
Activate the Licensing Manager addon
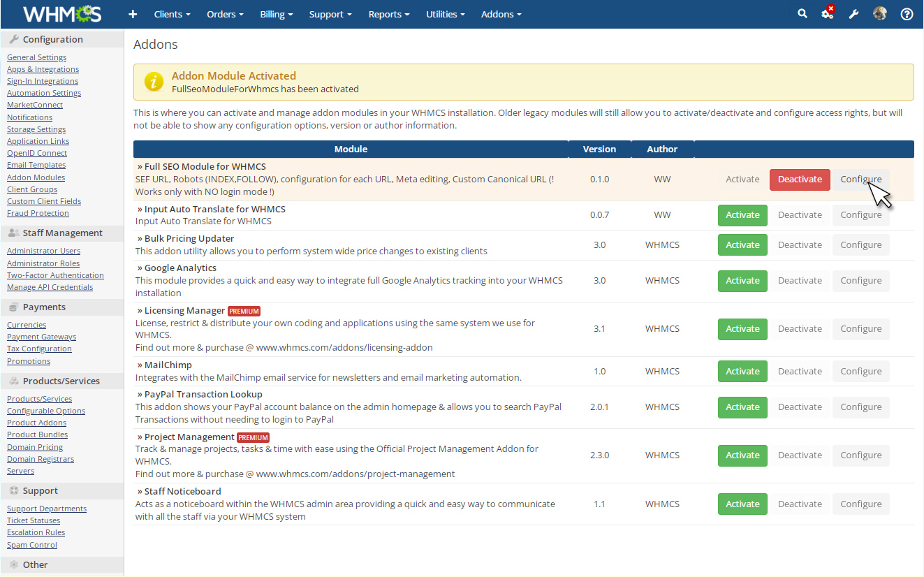click(x=742, y=329)
